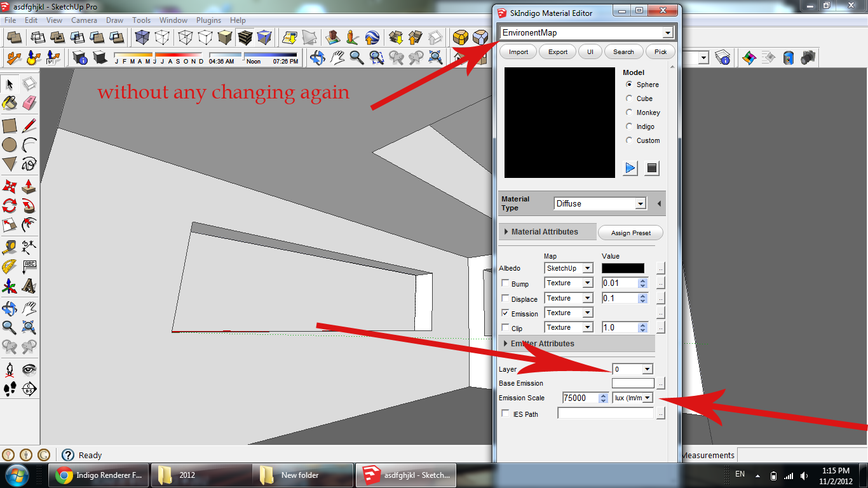The image size is (868, 488).
Task: Open the Get Models download icon
Action: pos(396,37)
